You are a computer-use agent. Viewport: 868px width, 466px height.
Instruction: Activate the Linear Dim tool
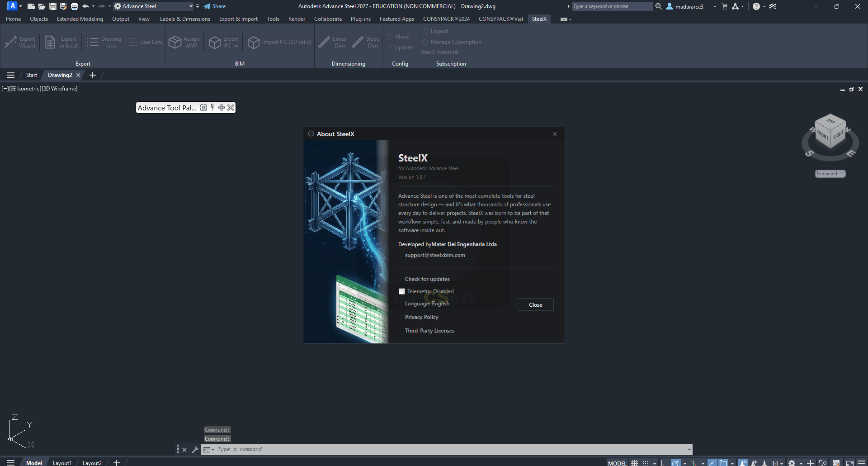(333, 42)
